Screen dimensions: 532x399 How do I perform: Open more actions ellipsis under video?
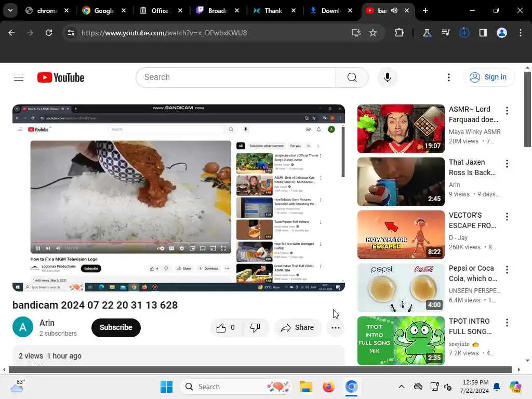335,328
